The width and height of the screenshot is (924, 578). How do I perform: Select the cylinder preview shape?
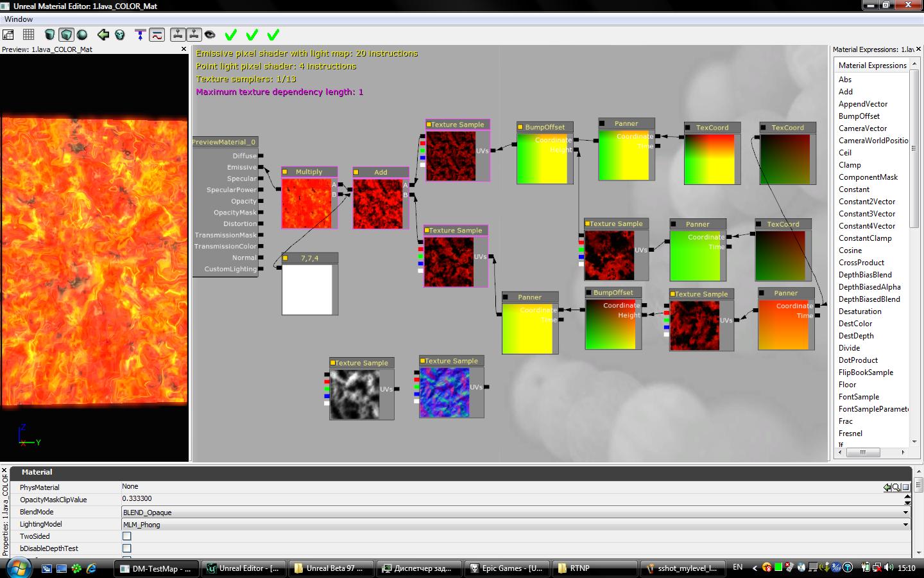(x=50, y=35)
